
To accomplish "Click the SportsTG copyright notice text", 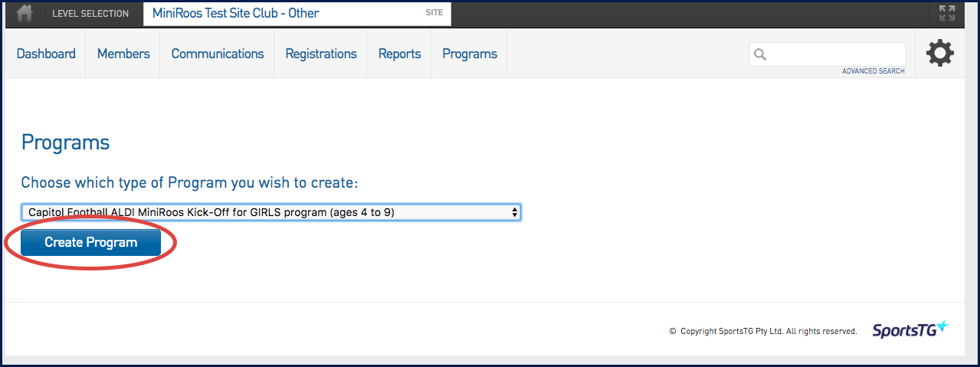I will point(763,332).
